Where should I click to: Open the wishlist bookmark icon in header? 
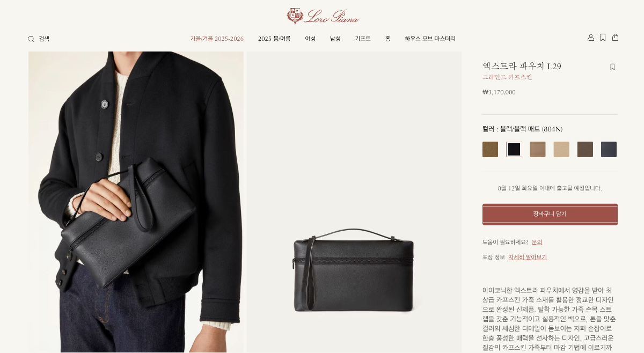pyautogui.click(x=603, y=38)
